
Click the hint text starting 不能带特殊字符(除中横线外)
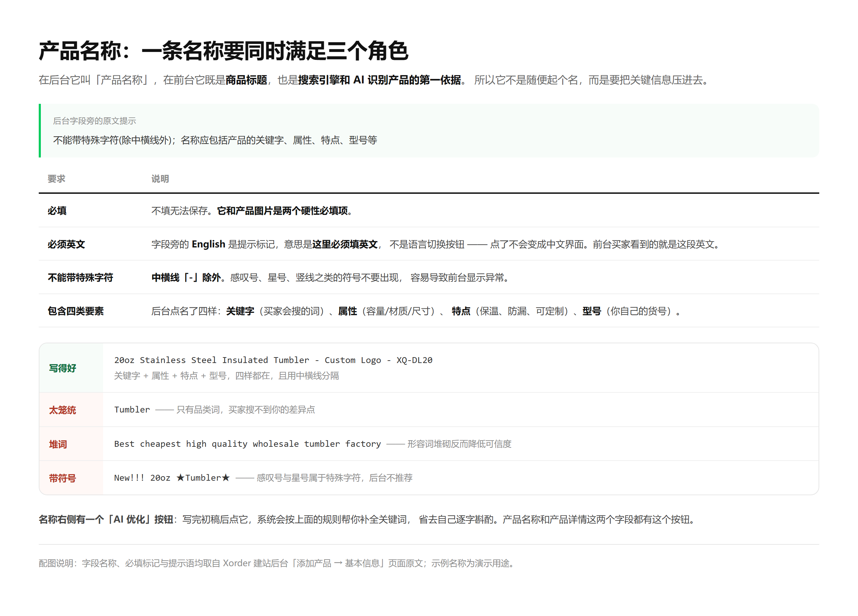pos(215,140)
